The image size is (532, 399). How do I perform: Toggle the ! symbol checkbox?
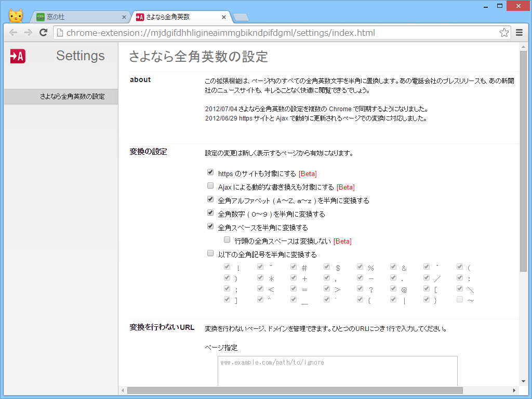(227, 267)
